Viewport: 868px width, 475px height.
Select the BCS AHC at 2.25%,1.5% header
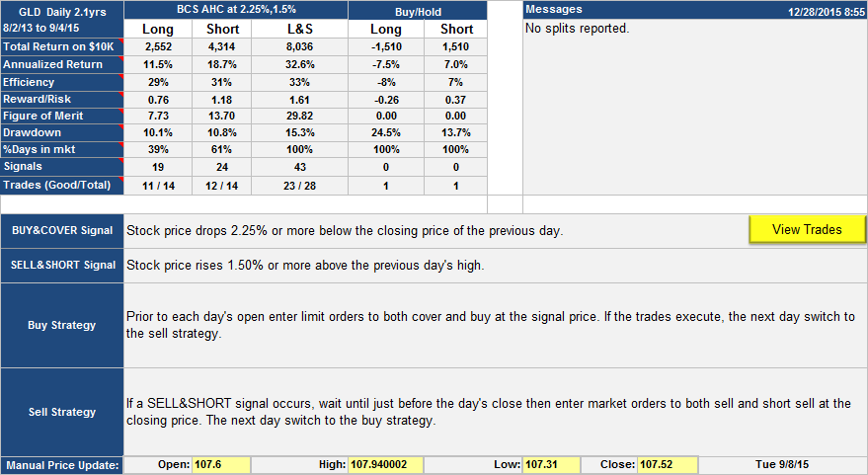(x=237, y=10)
